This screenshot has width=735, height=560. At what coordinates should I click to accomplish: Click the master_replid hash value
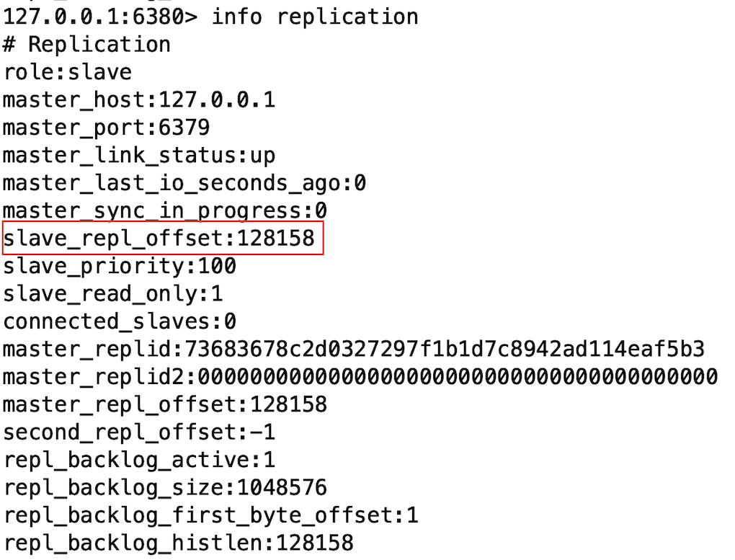click(x=445, y=350)
